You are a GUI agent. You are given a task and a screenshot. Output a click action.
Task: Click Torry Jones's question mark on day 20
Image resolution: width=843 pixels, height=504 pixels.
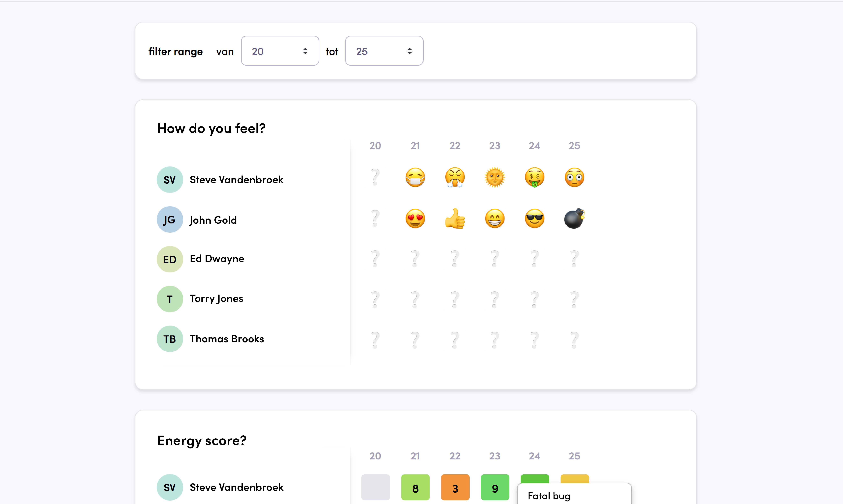(x=375, y=300)
